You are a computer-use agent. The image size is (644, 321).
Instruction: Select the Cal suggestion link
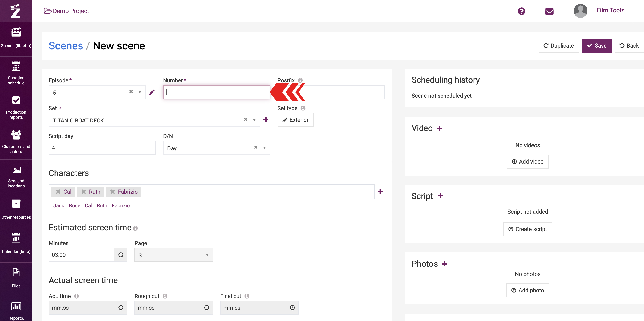coord(88,205)
